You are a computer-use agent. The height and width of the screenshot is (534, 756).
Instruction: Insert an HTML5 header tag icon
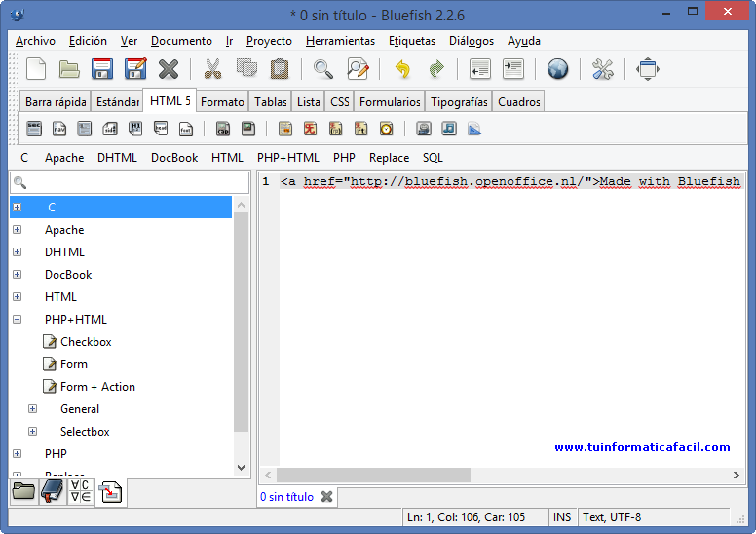(x=161, y=129)
